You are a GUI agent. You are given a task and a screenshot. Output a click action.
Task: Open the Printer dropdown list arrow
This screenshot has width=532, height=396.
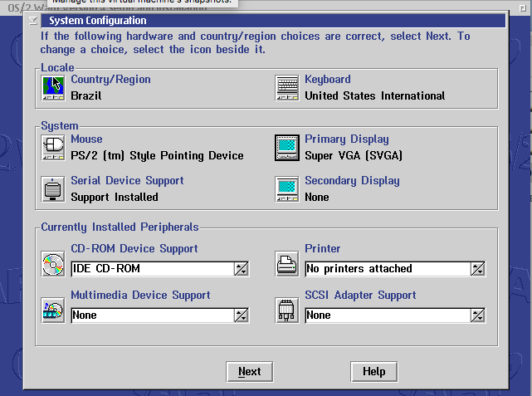pos(477,268)
